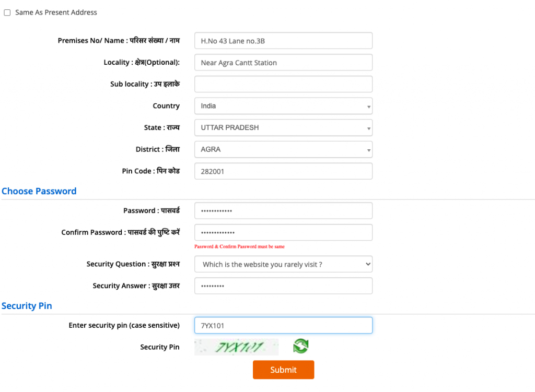Click the District field dropdown arrow
Screen dimensions: 535x392
pyautogui.click(x=367, y=149)
